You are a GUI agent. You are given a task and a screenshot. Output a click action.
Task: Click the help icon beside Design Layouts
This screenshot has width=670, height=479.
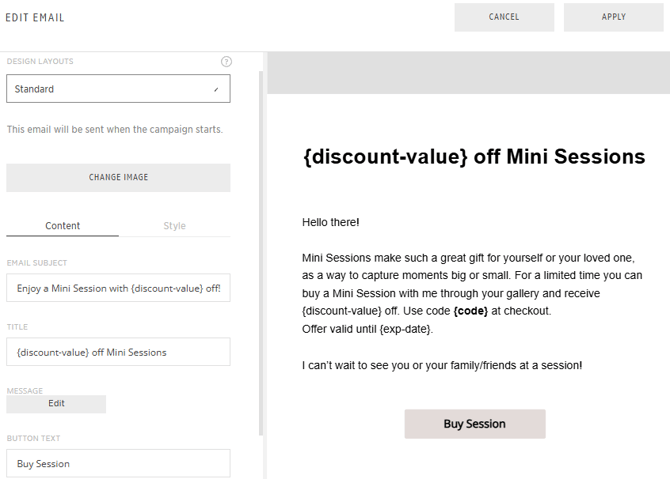[226, 62]
